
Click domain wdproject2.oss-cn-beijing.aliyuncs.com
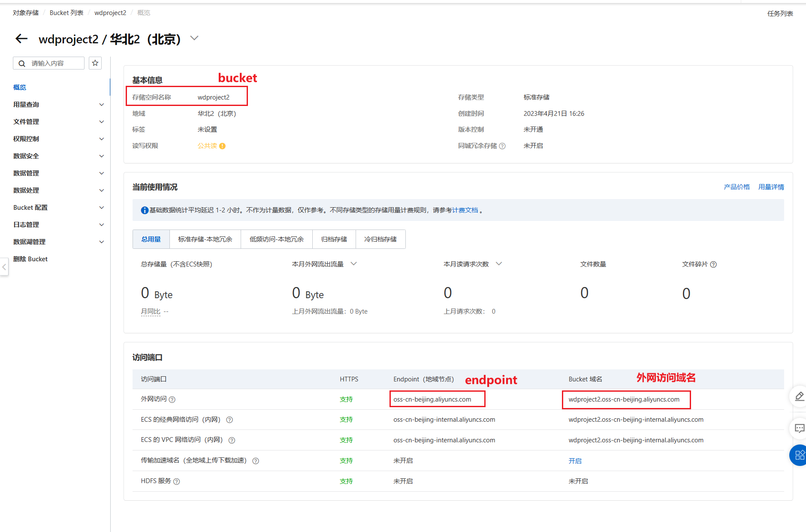click(624, 399)
